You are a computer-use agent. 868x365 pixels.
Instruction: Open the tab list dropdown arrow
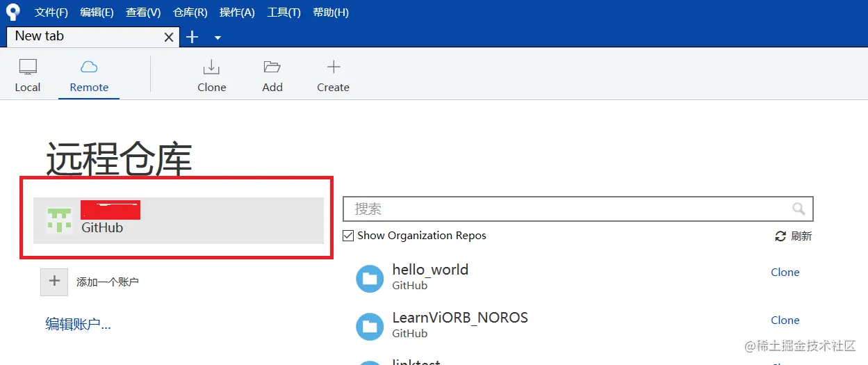218,38
